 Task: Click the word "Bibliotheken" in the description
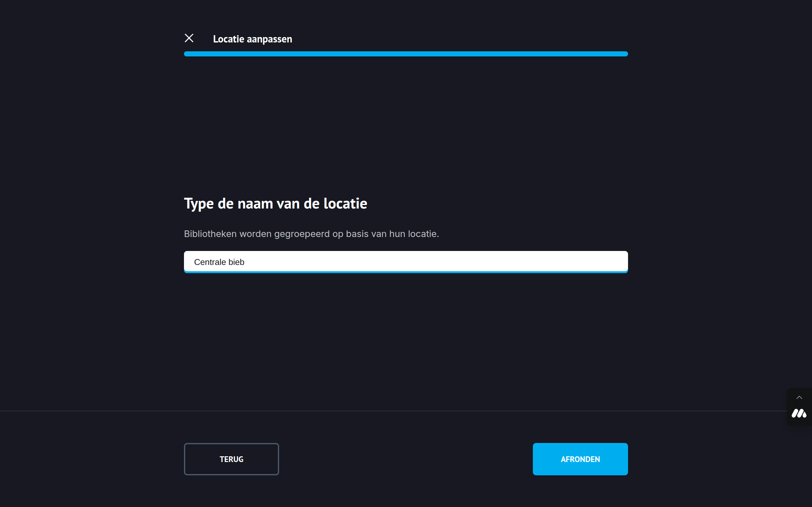tap(210, 234)
